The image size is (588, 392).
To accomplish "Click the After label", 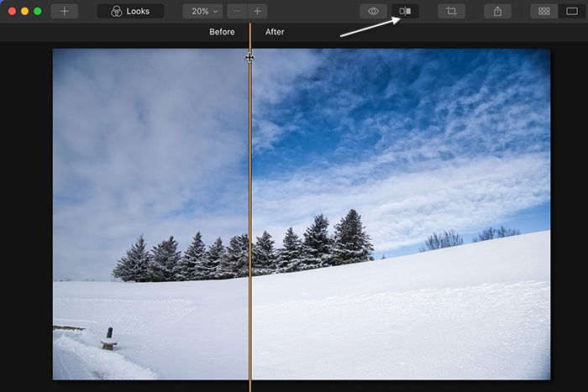I will [275, 32].
